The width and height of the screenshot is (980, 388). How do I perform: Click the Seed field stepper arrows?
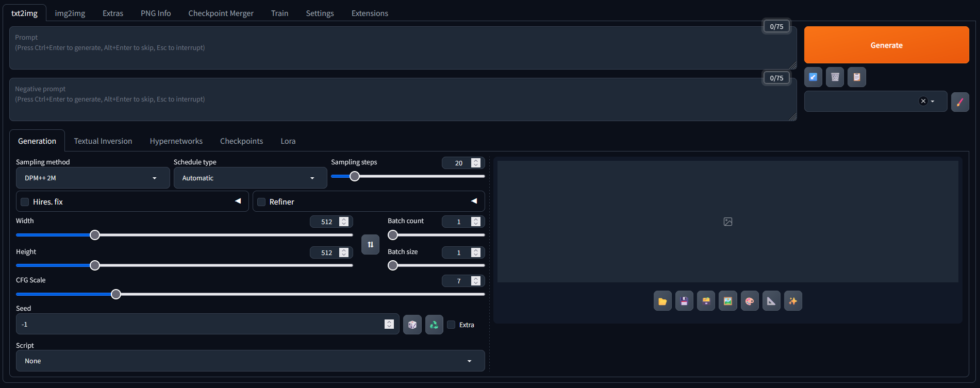click(389, 324)
